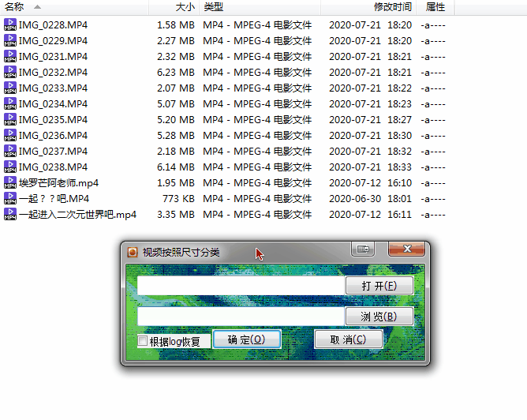Enable the 根据log恢复 checkbox

pyautogui.click(x=143, y=341)
